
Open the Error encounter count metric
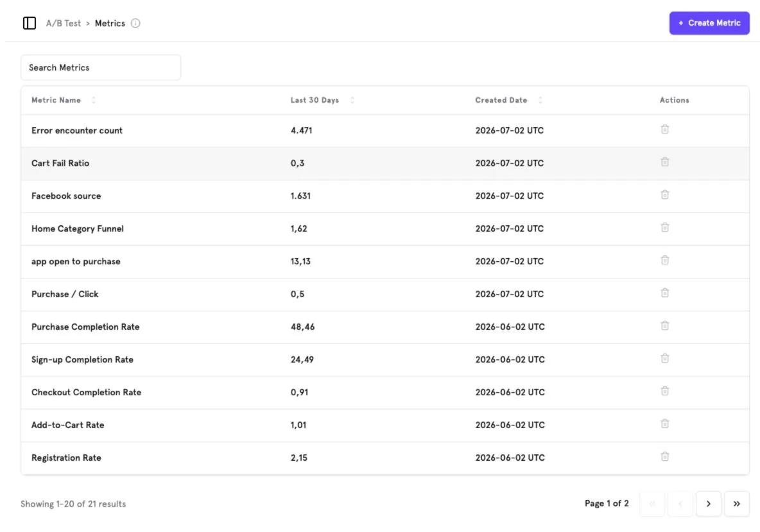77,130
